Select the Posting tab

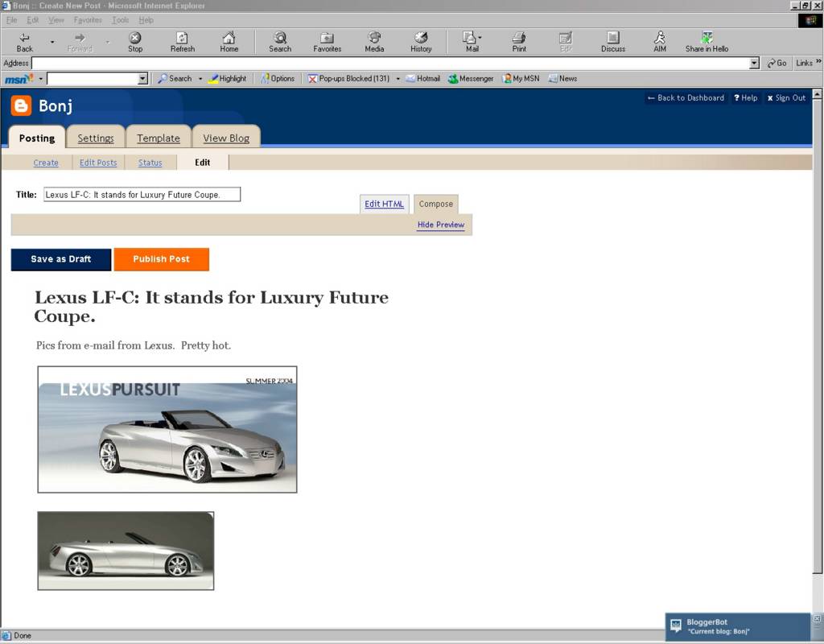point(37,138)
